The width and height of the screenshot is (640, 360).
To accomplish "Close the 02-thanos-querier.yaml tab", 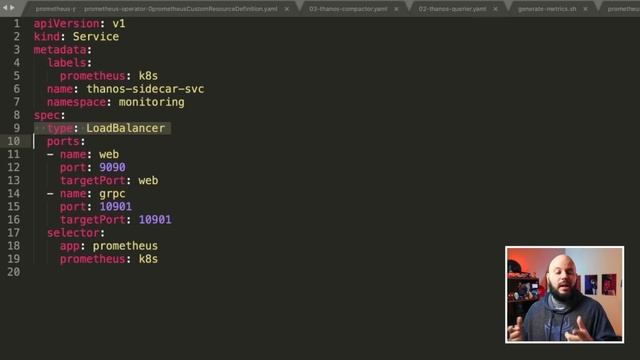I will (x=495, y=9).
